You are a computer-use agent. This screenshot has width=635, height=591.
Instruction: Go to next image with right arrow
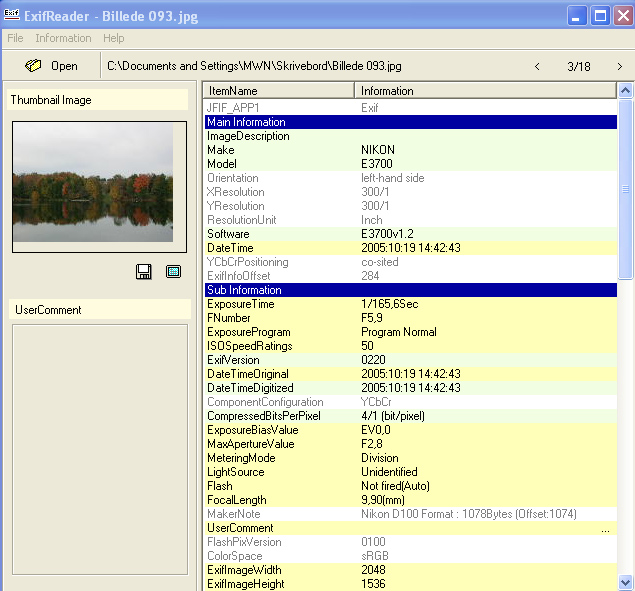[619, 66]
